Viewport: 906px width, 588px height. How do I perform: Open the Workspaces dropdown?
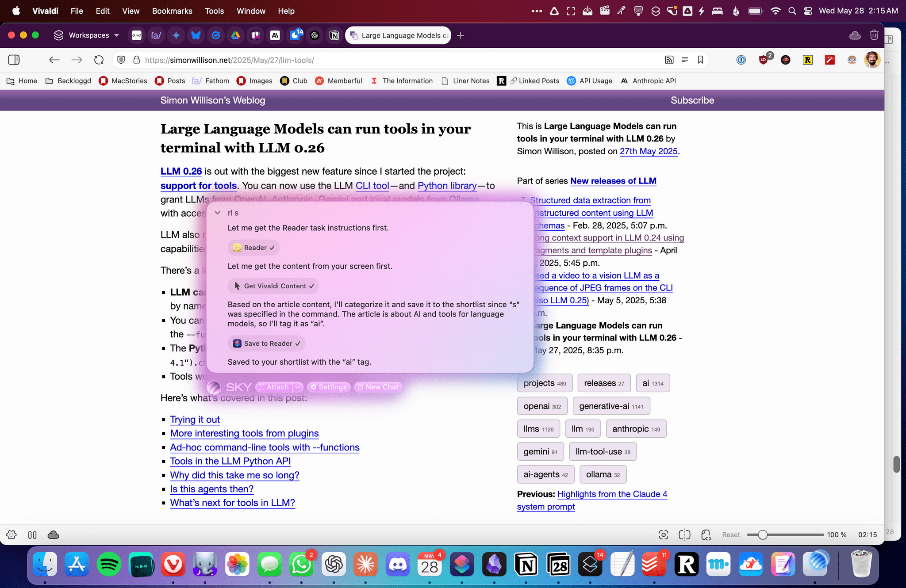tap(86, 35)
